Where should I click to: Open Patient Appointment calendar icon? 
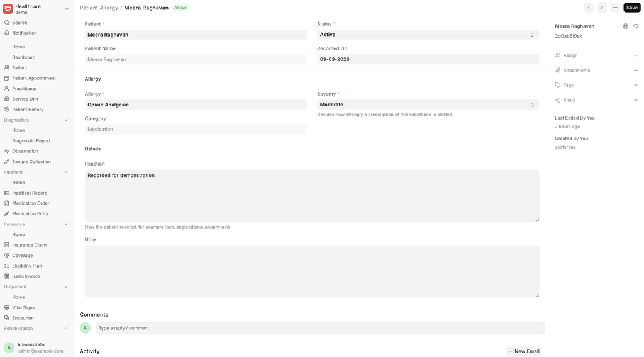tap(6, 78)
